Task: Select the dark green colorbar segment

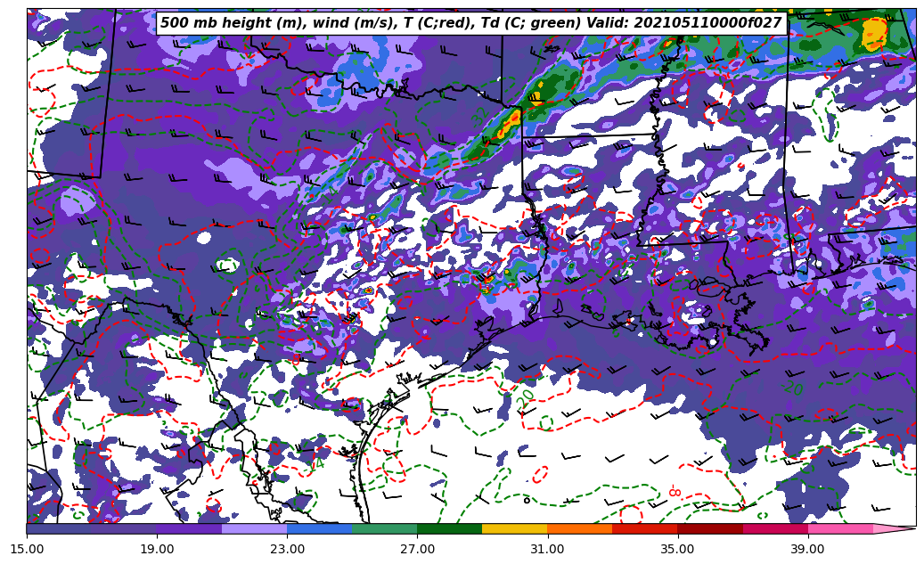Action: point(449,529)
